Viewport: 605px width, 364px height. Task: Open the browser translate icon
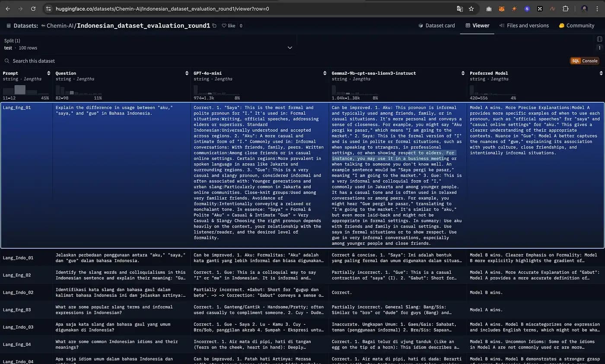point(460,9)
